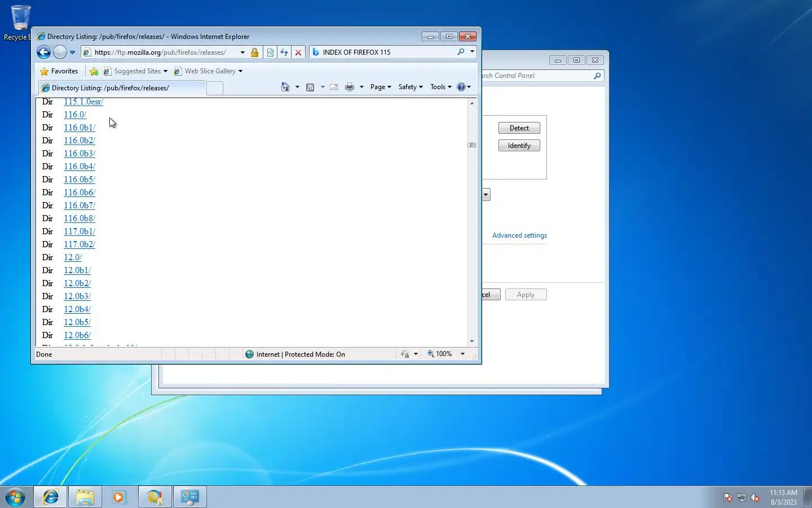The height and width of the screenshot is (508, 812).
Task: Click Detect in the Control Panel window
Action: [519, 128]
